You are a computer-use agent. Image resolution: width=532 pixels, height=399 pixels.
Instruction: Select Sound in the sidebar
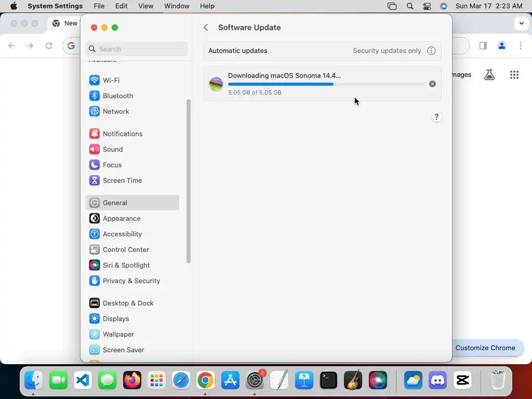click(132, 149)
